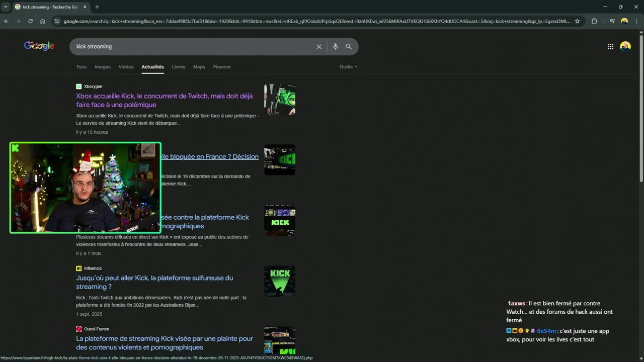This screenshot has width=644, height=362.
Task: Click the 'Il y a 1 mois' timestamp
Action: (89, 253)
